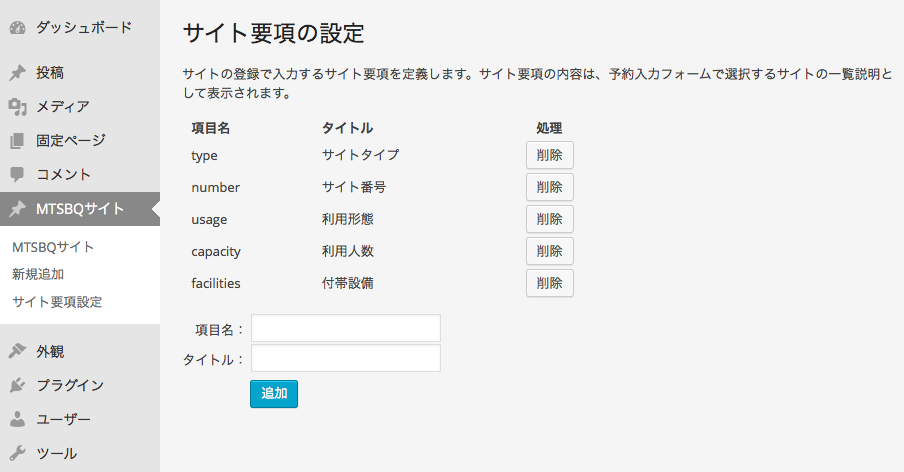Click the ユーザー person icon
This screenshot has height=472, width=904.
17,419
